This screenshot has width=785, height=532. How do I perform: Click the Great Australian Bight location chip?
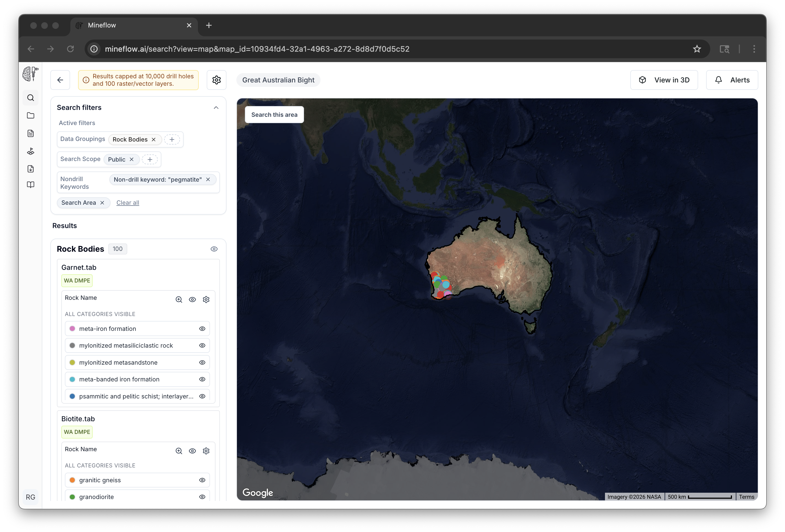click(x=278, y=80)
